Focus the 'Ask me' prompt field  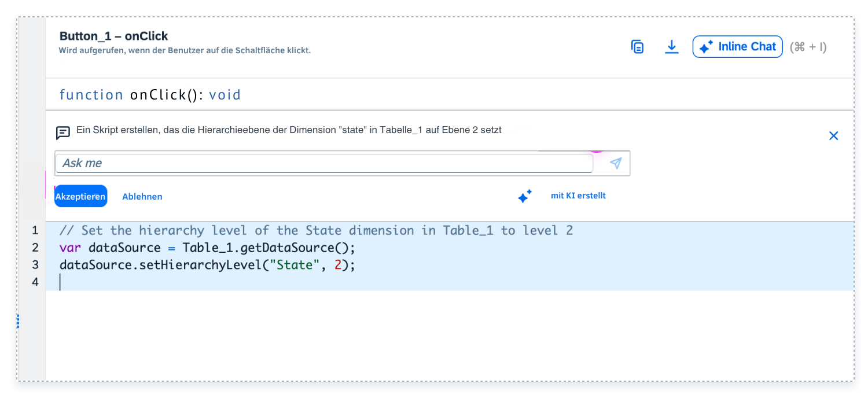pos(324,163)
